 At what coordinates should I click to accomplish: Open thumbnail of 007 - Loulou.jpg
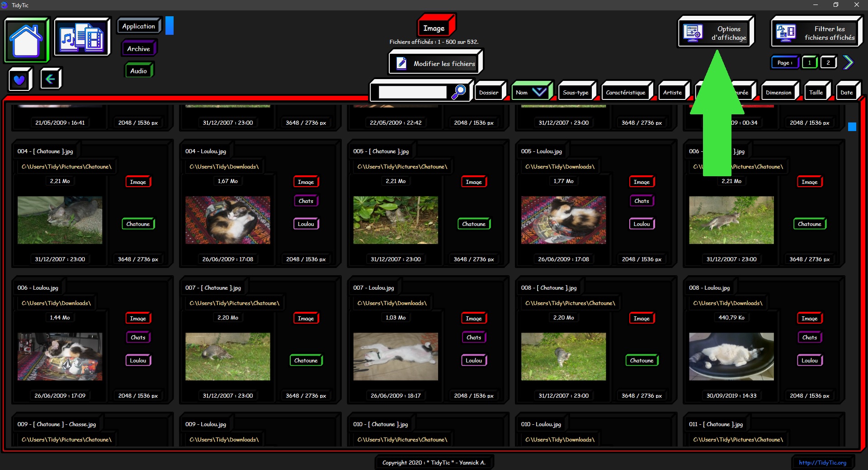396,357
